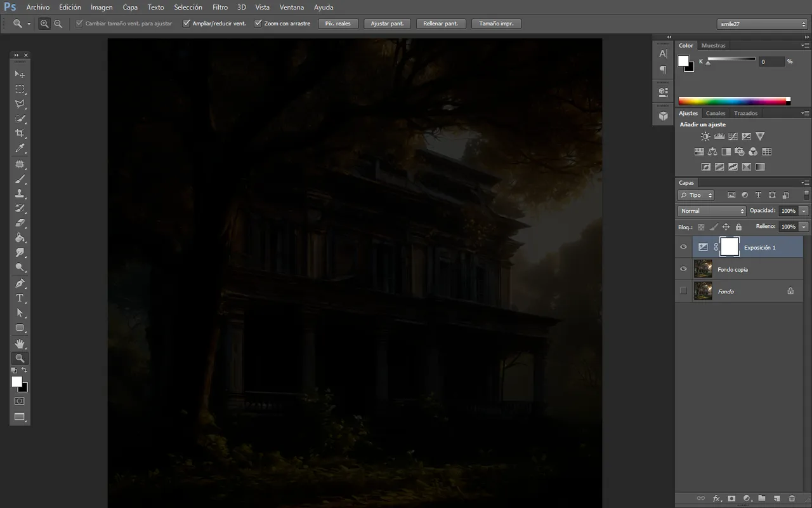Toggle lock all padlock
Viewport: 812px width, 508px height.
(x=738, y=227)
